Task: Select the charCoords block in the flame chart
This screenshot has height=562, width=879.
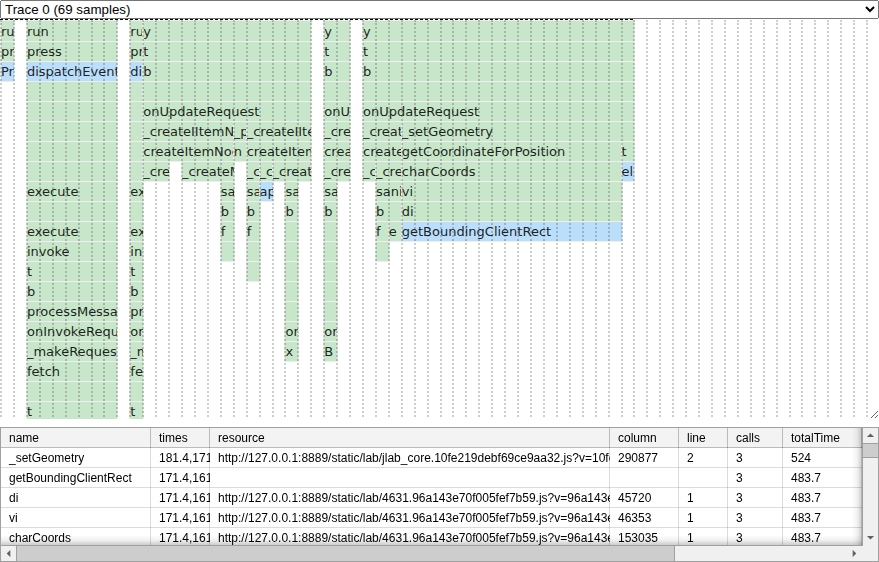Action: (511, 171)
